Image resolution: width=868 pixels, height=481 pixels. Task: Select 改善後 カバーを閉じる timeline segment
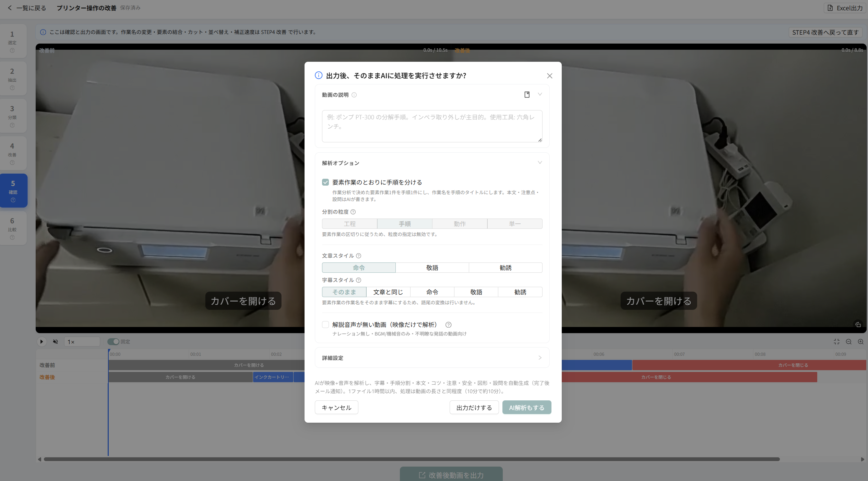coord(689,377)
